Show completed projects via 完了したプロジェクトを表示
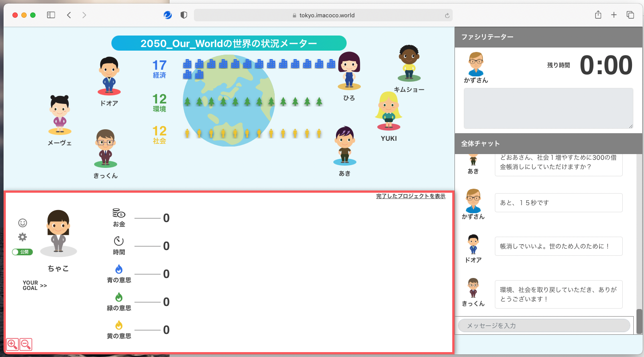 coord(411,196)
